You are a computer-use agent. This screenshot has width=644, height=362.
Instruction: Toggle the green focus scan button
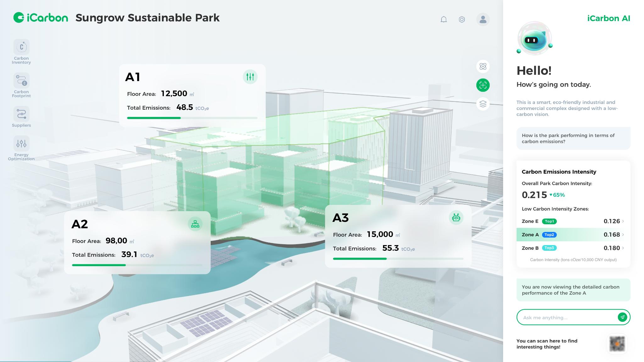[x=483, y=85]
